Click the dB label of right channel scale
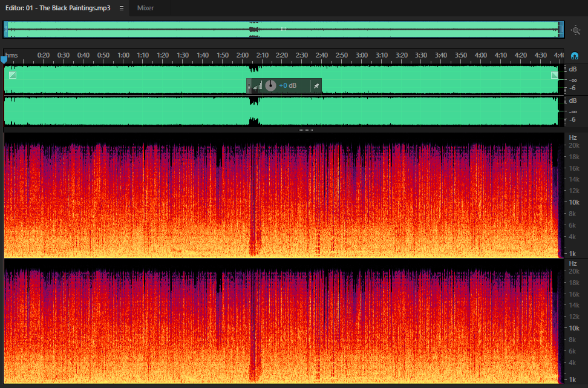 tap(573, 100)
